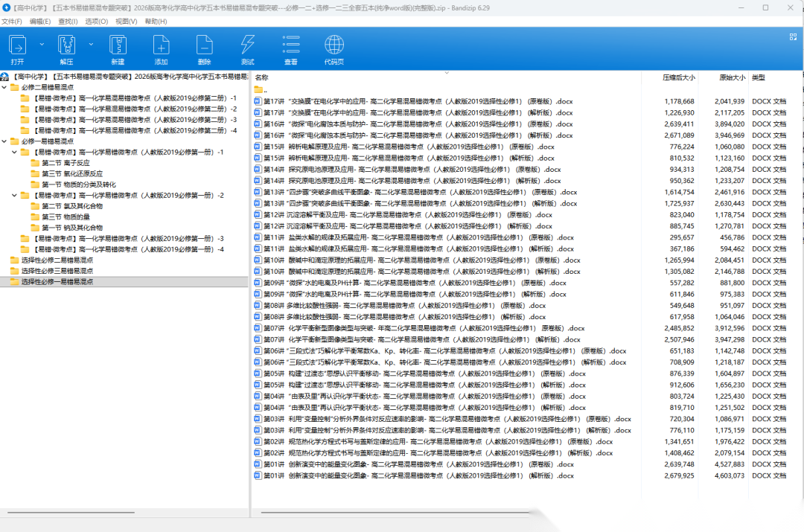Viewport: 804px width, 532px height.
Task: Click the 打开 (Open) archive toolbar icon
Action: (17, 49)
